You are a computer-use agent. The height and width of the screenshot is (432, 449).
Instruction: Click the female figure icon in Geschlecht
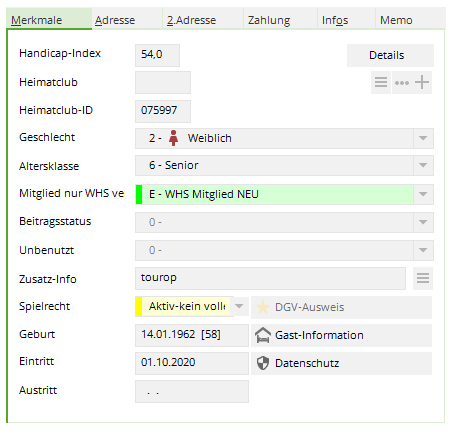(x=173, y=138)
